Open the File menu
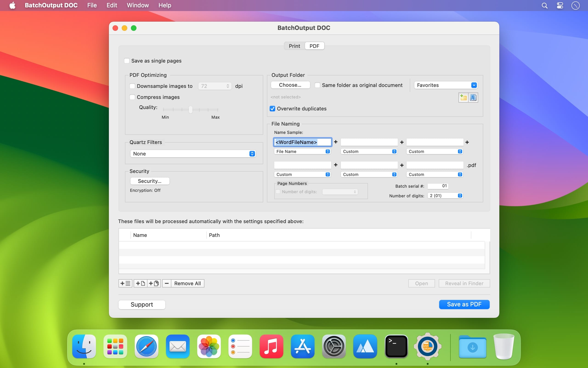Viewport: 588px width, 368px height. tap(92, 5)
